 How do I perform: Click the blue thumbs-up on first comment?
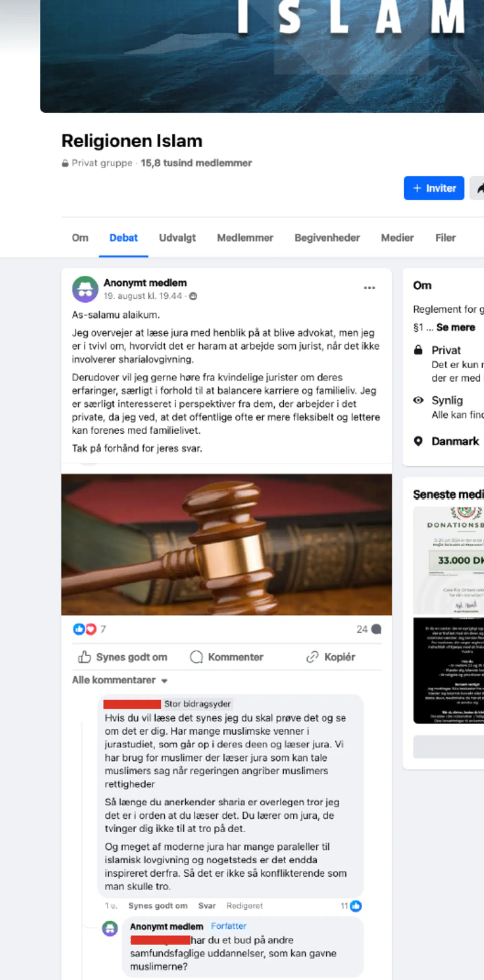pyautogui.click(x=356, y=906)
